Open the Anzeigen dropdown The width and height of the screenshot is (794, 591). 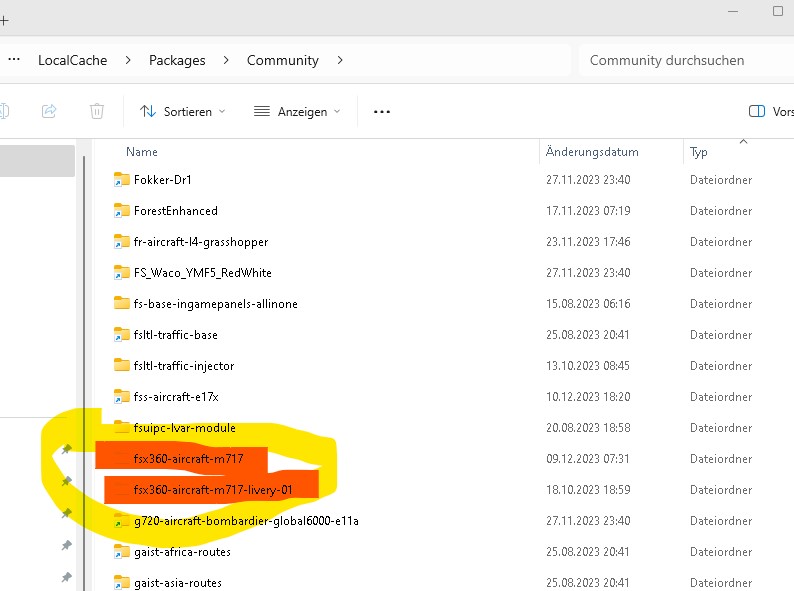click(297, 111)
